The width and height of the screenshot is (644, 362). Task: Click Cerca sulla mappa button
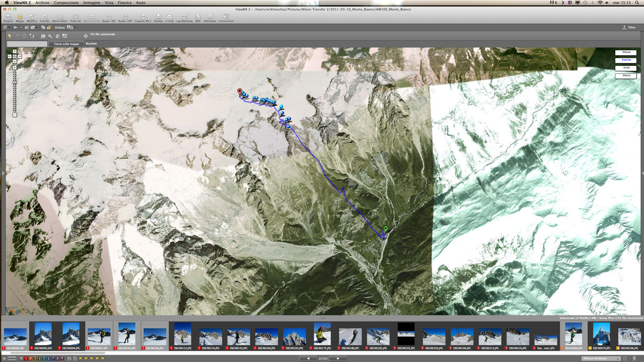[66, 44]
